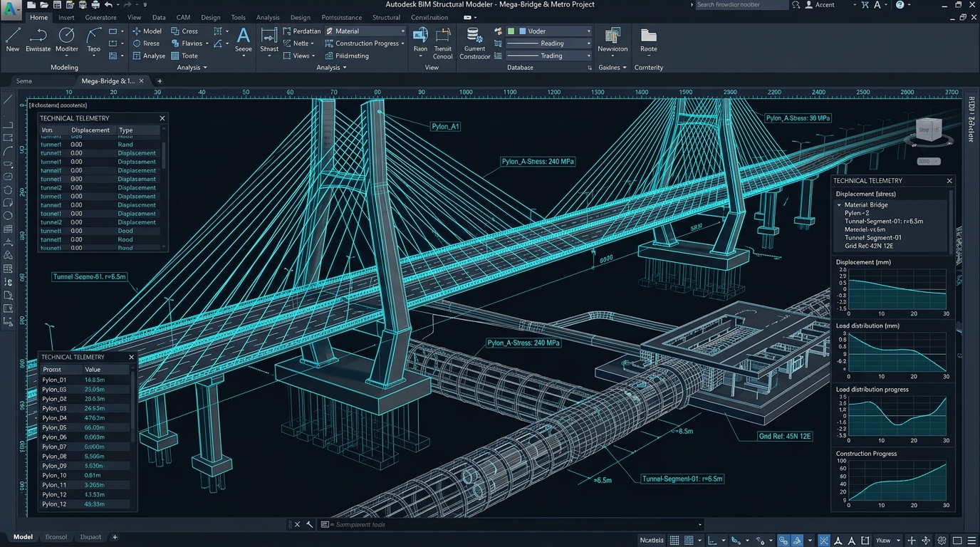Screen dimensions: 980x547
Task: Open the Insert ribbon tab
Action: 66,17
